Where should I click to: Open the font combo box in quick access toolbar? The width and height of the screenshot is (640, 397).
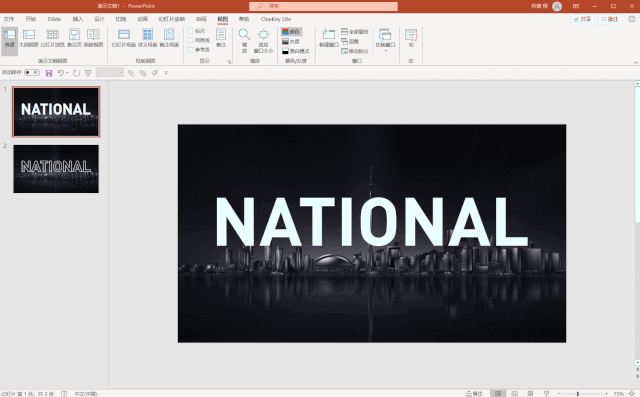click(110, 73)
